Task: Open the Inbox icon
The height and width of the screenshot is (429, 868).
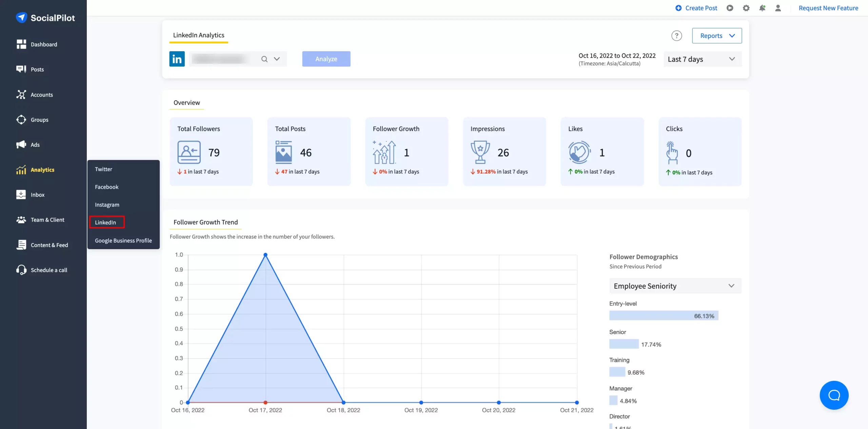Action: [21, 195]
